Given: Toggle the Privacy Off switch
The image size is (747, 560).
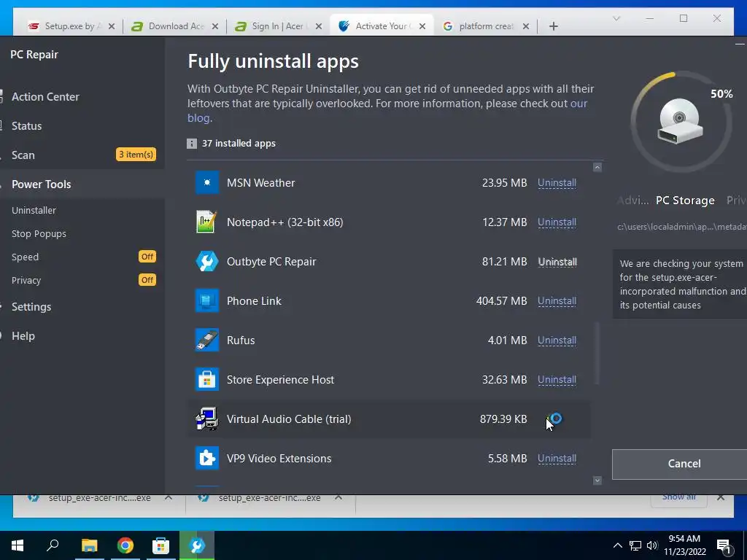Looking at the screenshot, I should pyautogui.click(x=147, y=280).
